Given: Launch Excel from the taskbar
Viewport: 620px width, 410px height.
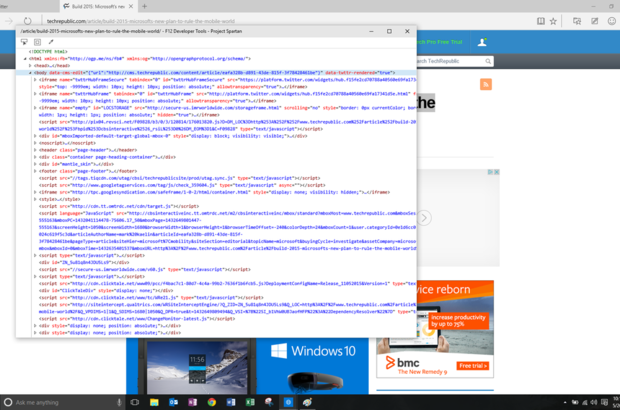Looking at the screenshot, I should pyautogui.click(x=250, y=402).
